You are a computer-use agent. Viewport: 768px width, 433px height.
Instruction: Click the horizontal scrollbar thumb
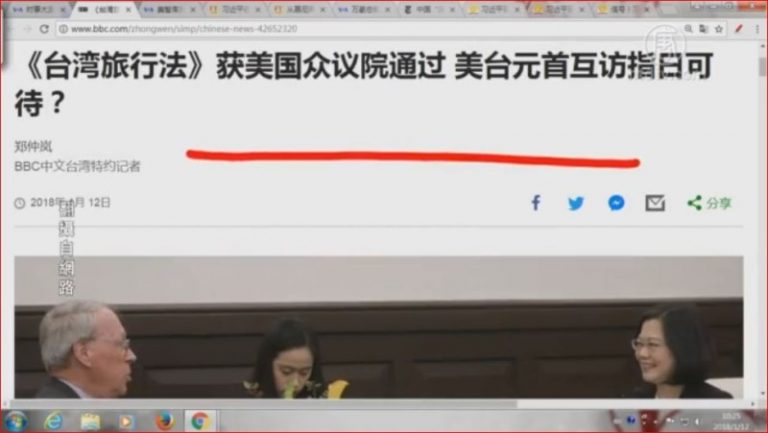[264, 404]
